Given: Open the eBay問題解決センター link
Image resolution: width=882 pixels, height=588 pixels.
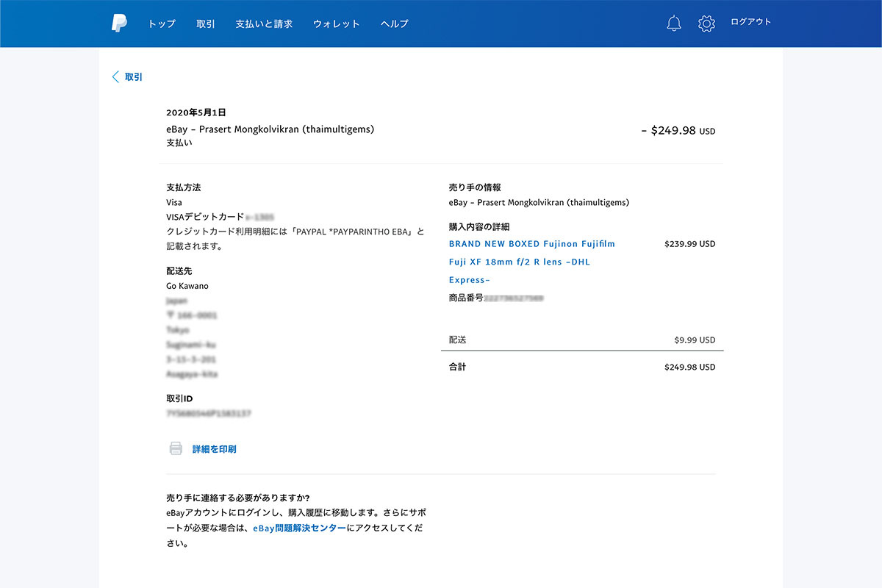Looking at the screenshot, I should coord(299,528).
